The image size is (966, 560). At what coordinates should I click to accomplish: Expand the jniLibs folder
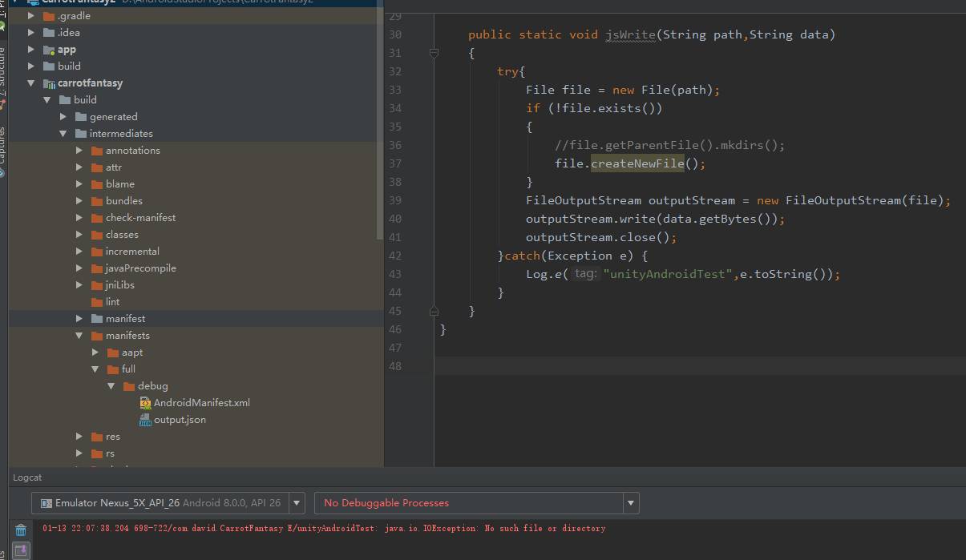79,285
